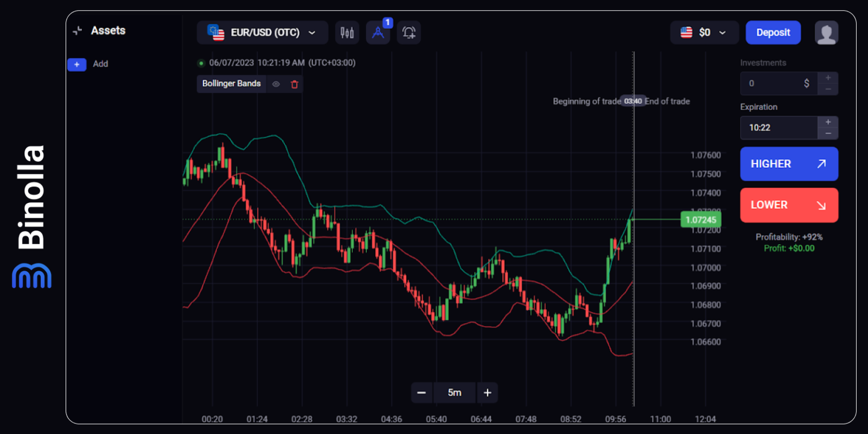Click the 1.07000 price axis label

tap(706, 267)
